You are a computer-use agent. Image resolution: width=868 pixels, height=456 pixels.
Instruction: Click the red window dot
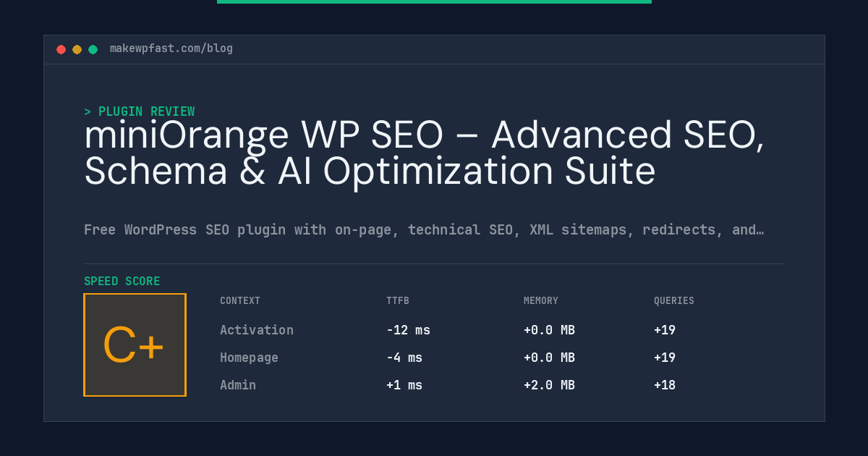point(61,49)
